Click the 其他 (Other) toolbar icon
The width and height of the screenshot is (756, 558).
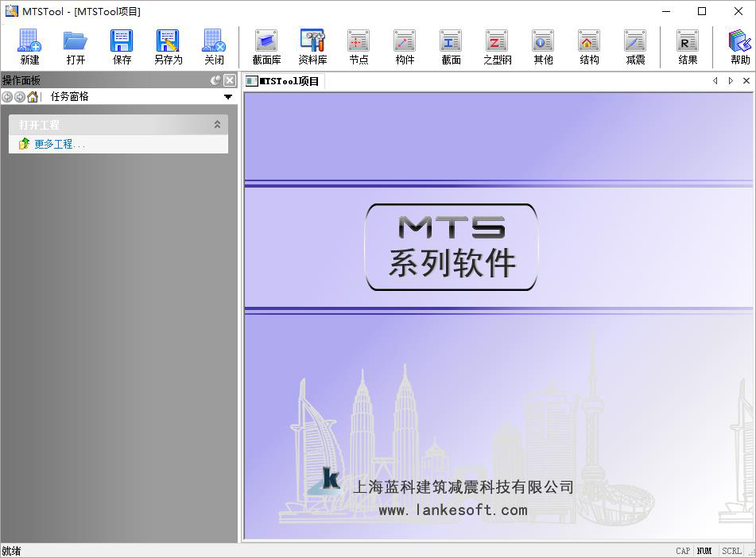click(543, 47)
